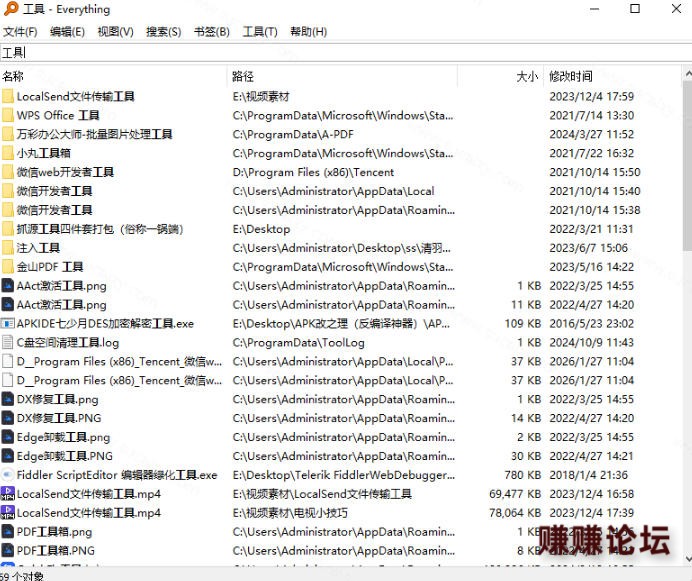The image size is (692, 581).
Task: Click folder icon of 抓源工具四件套打包
Action: coord(8,229)
